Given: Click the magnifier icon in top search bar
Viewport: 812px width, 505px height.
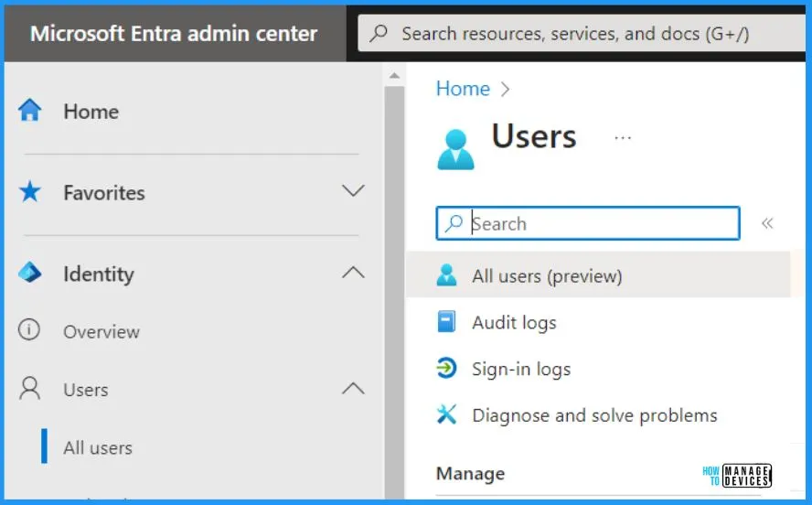Looking at the screenshot, I should [x=379, y=34].
